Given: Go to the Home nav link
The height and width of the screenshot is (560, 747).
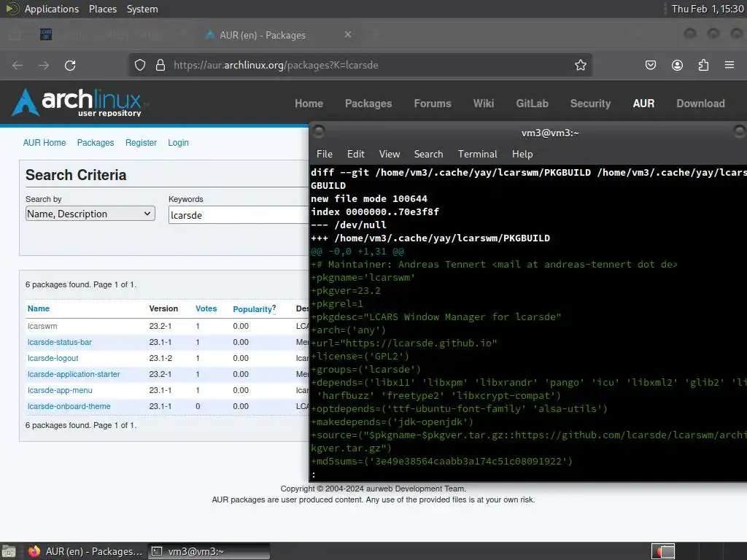Looking at the screenshot, I should point(309,104).
